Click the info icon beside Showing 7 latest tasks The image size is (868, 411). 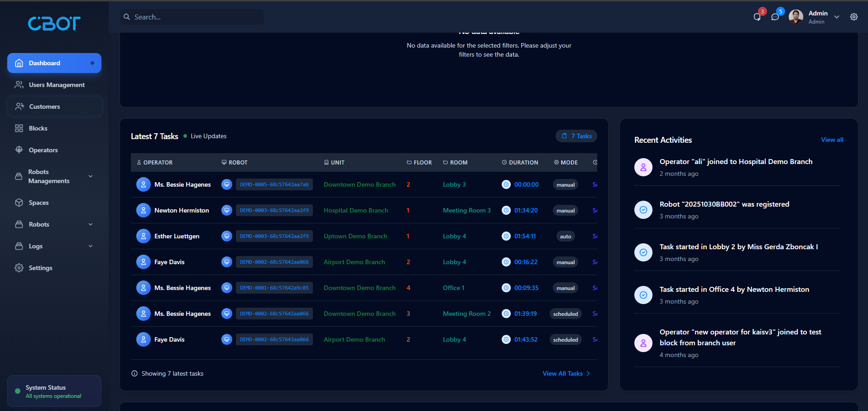[134, 373]
